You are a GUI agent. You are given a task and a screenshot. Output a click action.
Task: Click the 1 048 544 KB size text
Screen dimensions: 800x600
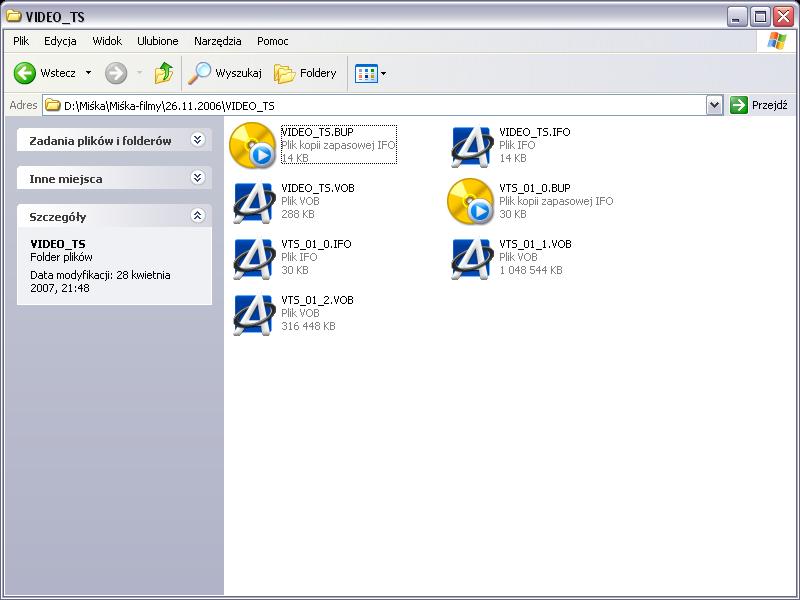coord(531,270)
